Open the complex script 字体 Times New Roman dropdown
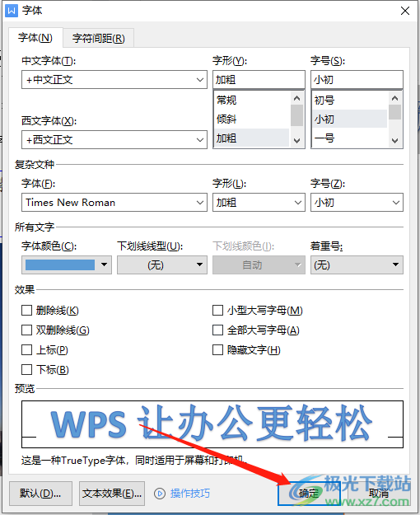Image resolution: width=420 pixels, height=515 pixels. pos(114,203)
